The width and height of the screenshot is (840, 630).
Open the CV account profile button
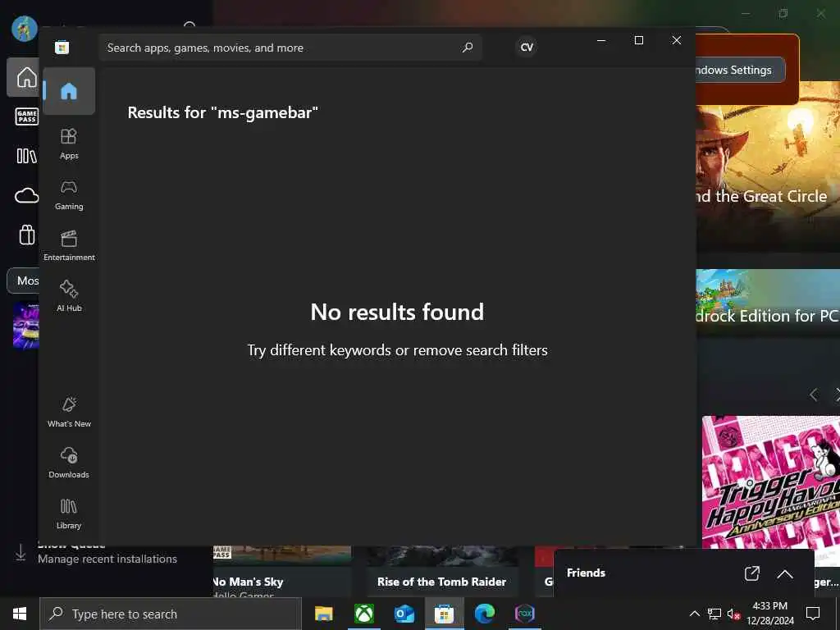(527, 47)
